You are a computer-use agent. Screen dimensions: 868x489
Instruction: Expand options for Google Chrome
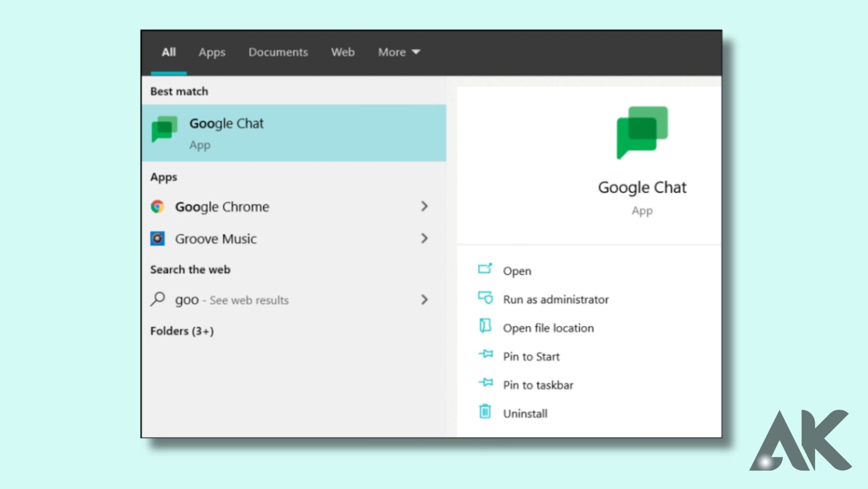[425, 207]
